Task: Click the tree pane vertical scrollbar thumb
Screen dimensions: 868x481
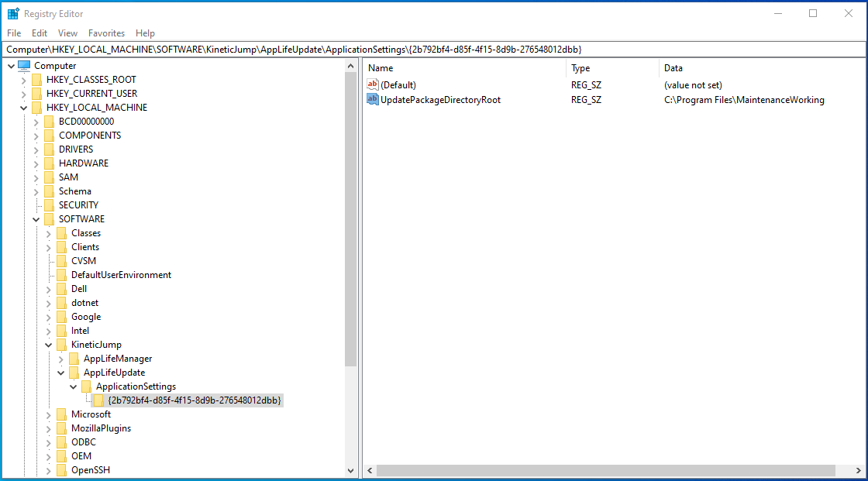Action: (350, 220)
